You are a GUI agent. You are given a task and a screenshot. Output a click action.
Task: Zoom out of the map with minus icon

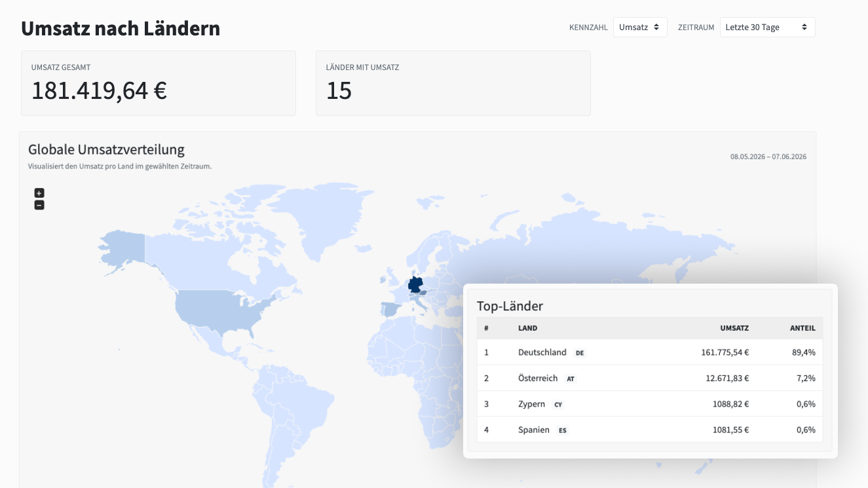(39, 205)
